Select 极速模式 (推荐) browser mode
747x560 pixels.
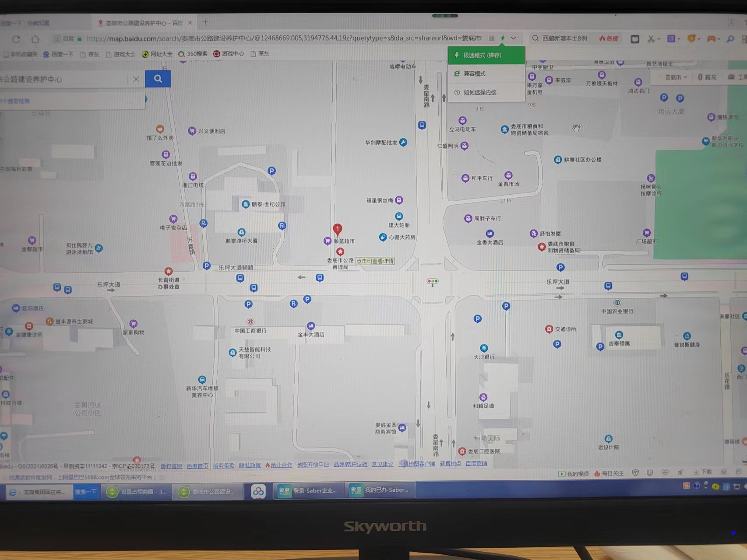tap(486, 56)
